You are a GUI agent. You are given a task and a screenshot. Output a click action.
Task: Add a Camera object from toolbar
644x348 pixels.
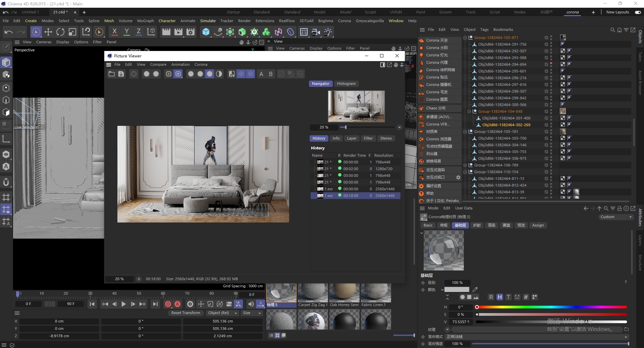pos(316,32)
